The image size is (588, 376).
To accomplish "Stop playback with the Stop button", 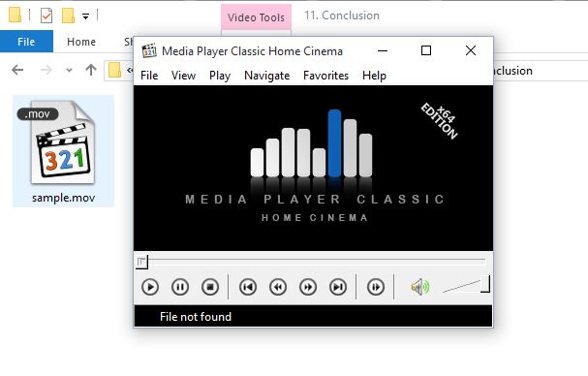I will pyautogui.click(x=210, y=287).
